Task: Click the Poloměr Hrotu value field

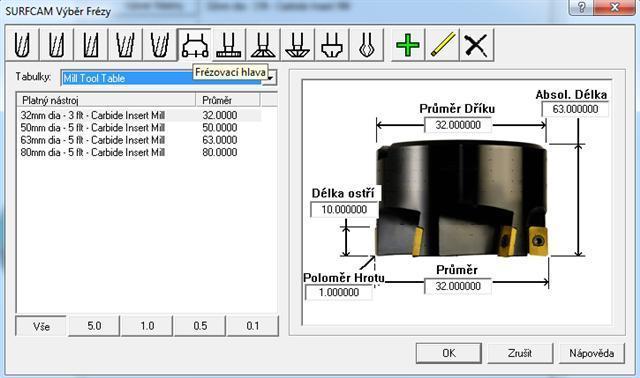Action: click(x=339, y=292)
